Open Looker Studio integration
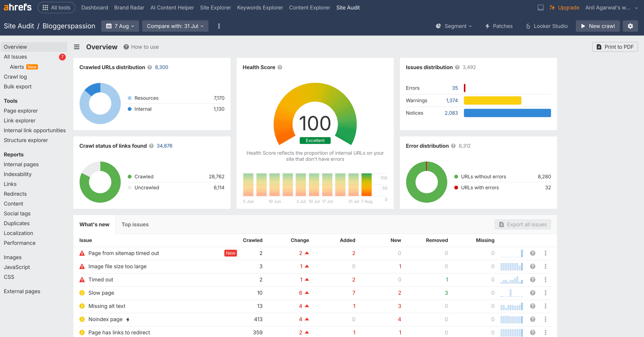Image resolution: width=644 pixels, height=337 pixels. point(546,26)
